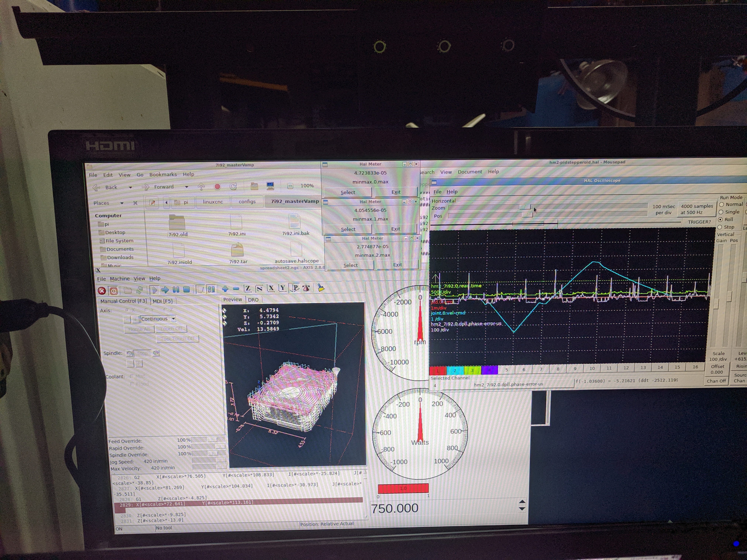The height and width of the screenshot is (560, 747).
Task: Open Machine menu in AXIS
Action: (x=120, y=279)
